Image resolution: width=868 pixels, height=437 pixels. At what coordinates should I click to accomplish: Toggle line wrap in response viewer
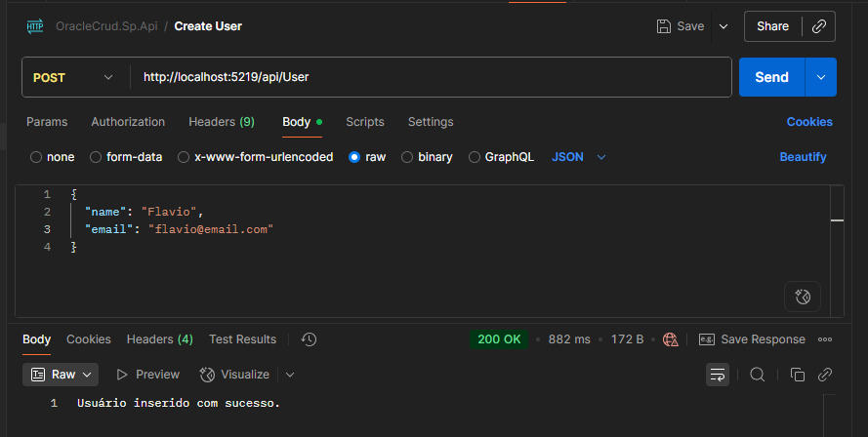[718, 375]
